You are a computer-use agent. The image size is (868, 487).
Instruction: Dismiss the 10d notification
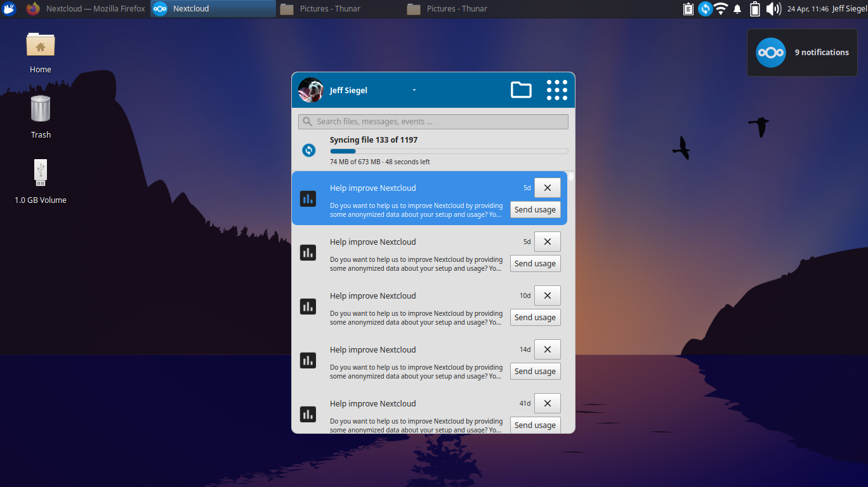(548, 295)
